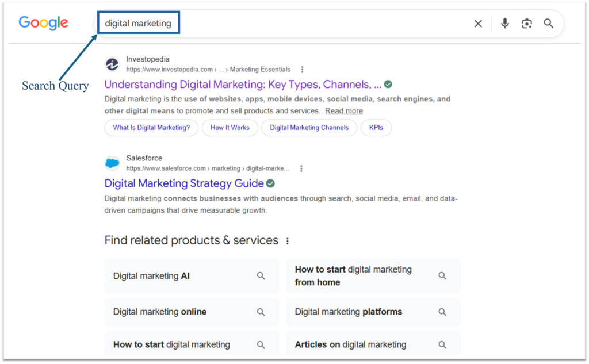This screenshot has height=364, width=589.
Task: Click the Read more link
Action: tap(344, 111)
